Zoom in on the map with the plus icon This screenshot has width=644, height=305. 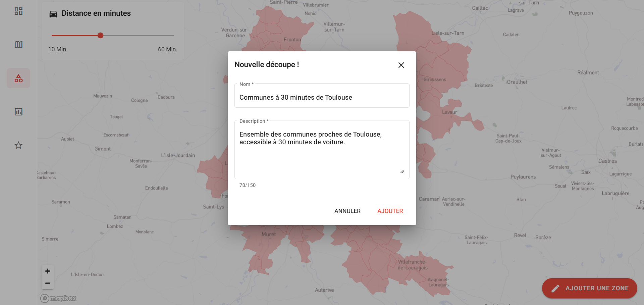(x=47, y=271)
